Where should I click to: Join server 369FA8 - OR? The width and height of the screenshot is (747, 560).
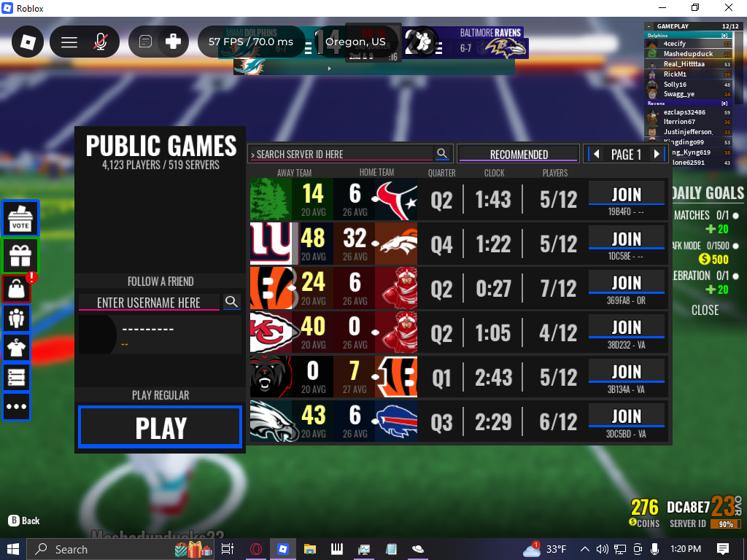point(627,282)
